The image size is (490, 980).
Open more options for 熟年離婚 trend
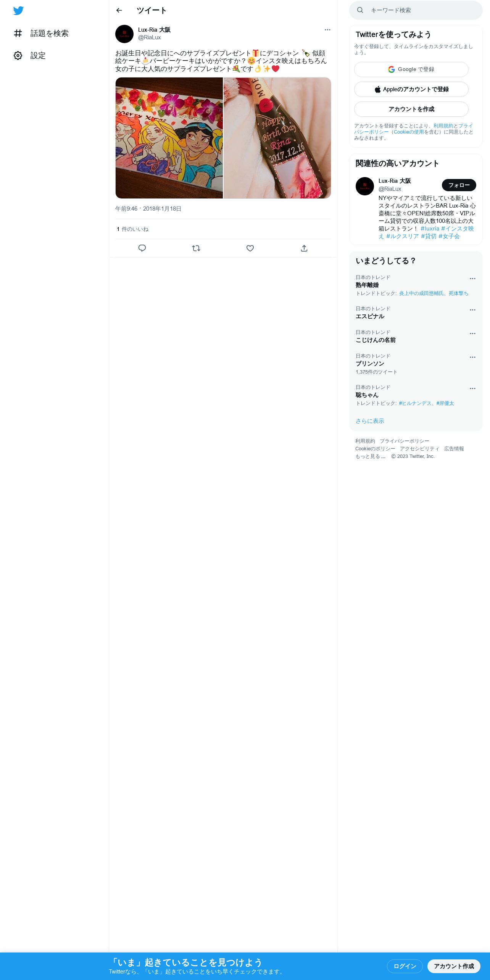coord(472,279)
